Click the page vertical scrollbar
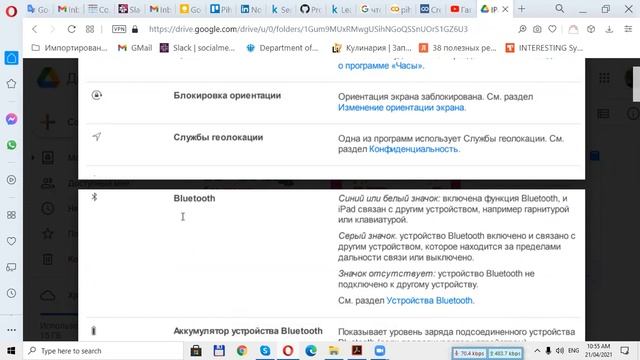This screenshot has height=360, width=640. point(636,84)
